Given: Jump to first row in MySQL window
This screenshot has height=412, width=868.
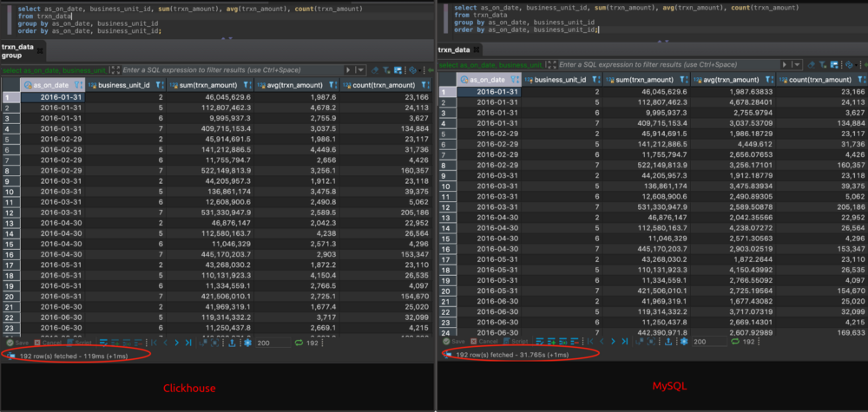Looking at the screenshot, I should tap(590, 341).
